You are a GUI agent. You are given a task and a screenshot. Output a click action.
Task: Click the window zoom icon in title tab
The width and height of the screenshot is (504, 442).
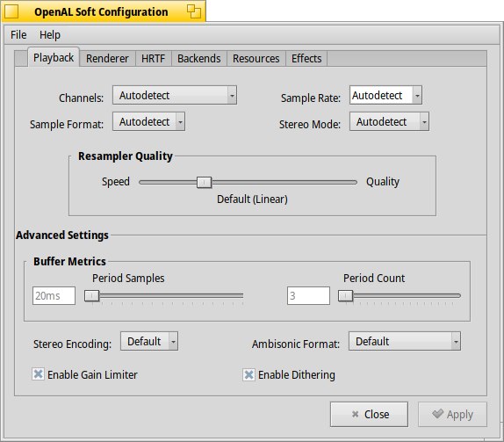point(194,11)
